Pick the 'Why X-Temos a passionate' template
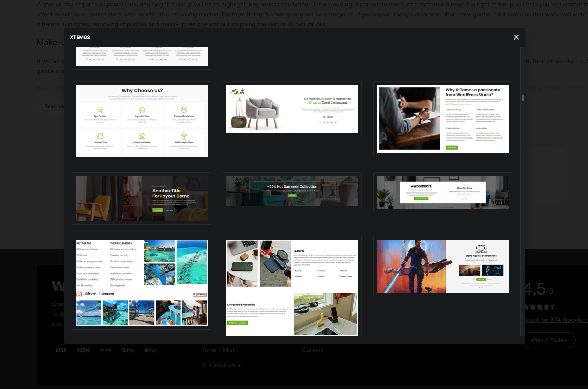588x389 pixels. click(x=443, y=119)
